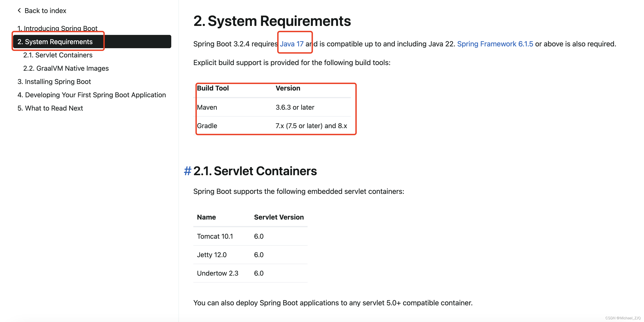Jump to '2.1. Servlet Containers' subsection

58,55
